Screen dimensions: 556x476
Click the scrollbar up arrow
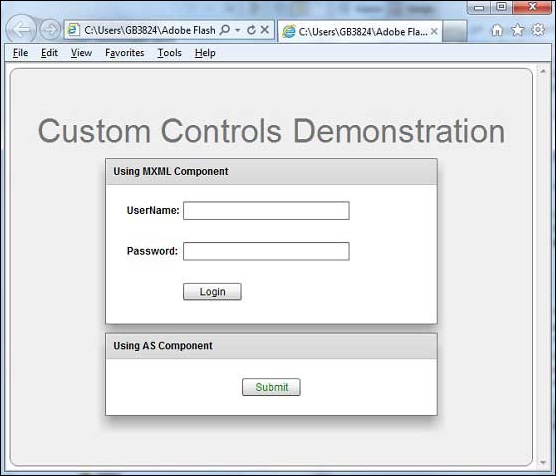pos(543,71)
